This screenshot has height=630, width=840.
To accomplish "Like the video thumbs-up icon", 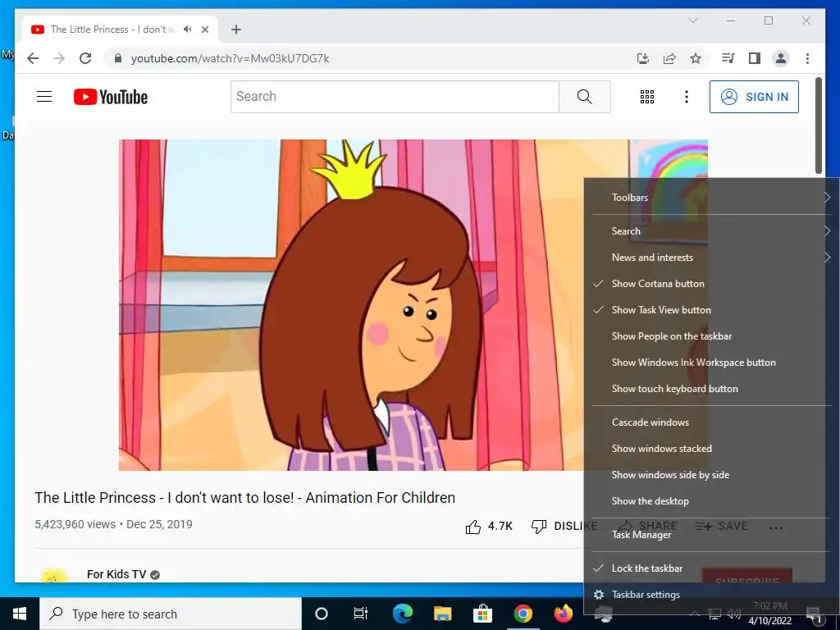I will pos(473,527).
